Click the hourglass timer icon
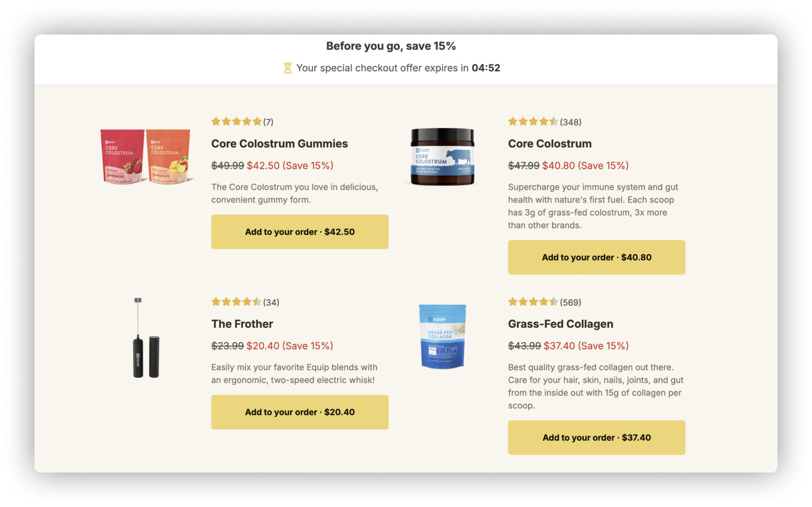Screen dimensions: 812x507 pos(287,68)
